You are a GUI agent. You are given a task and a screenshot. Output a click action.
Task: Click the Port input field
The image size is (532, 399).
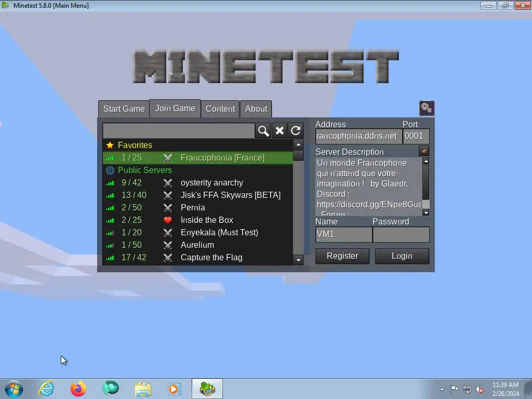(416, 136)
